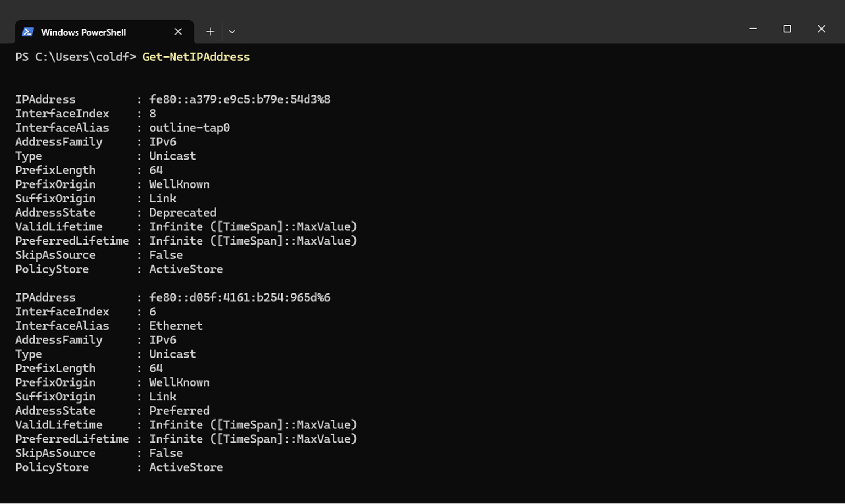Click ValidLifetime Infinite in outline-tap0 block
This screenshot has width=845, height=504.
pos(253,226)
